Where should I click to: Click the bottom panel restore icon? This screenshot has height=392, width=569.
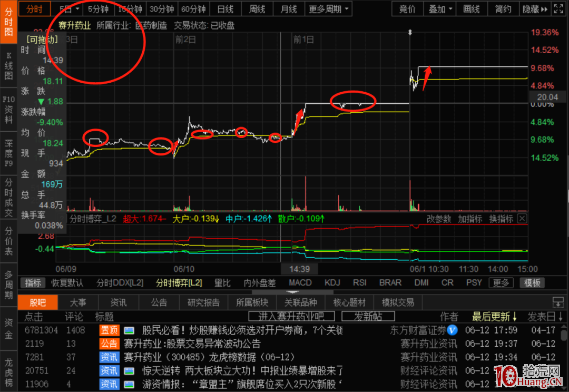[x=558, y=302]
